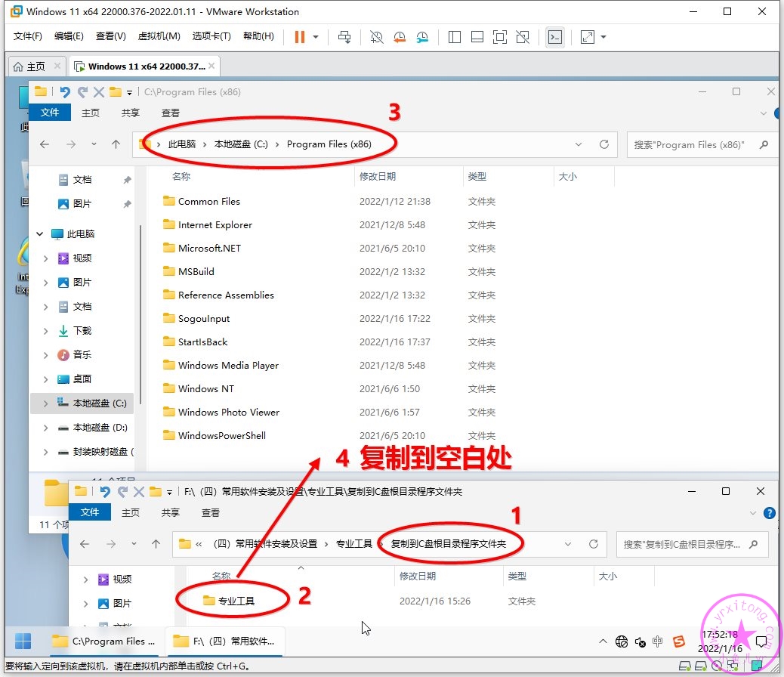The width and height of the screenshot is (784, 677).
Task: Click the navigation pane scrollbar in Program Files window
Action: (140, 314)
